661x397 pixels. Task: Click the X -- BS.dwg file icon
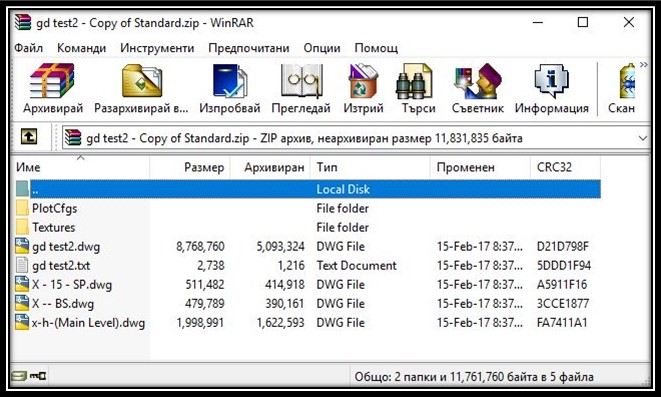pyautogui.click(x=22, y=303)
